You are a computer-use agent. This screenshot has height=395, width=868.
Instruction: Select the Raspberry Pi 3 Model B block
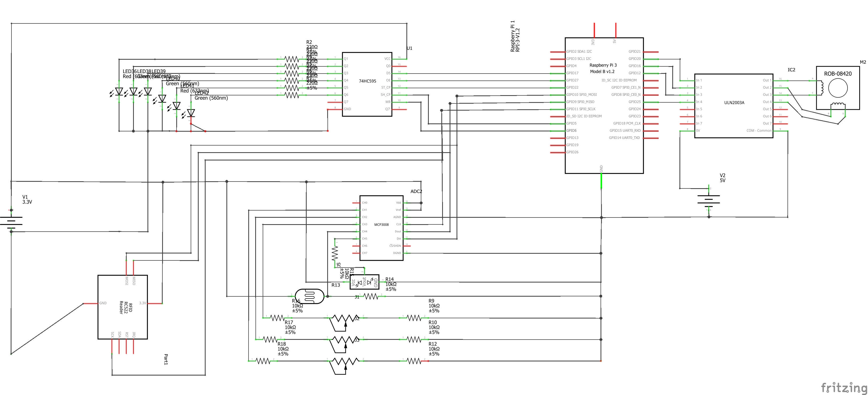click(x=604, y=105)
